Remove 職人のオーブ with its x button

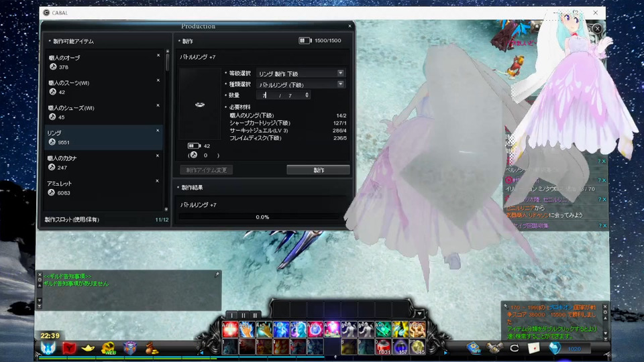(158, 55)
